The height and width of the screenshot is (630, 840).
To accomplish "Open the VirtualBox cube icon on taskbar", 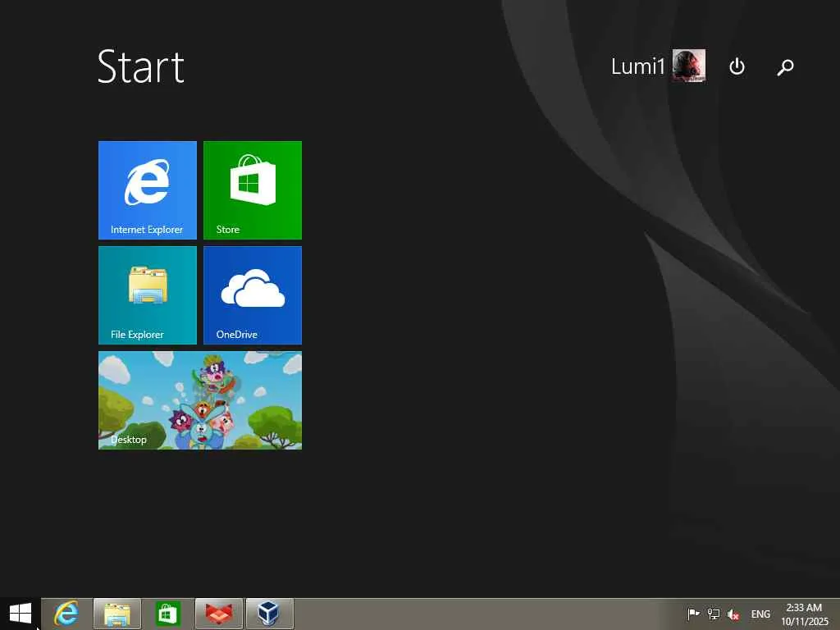I will [269, 614].
